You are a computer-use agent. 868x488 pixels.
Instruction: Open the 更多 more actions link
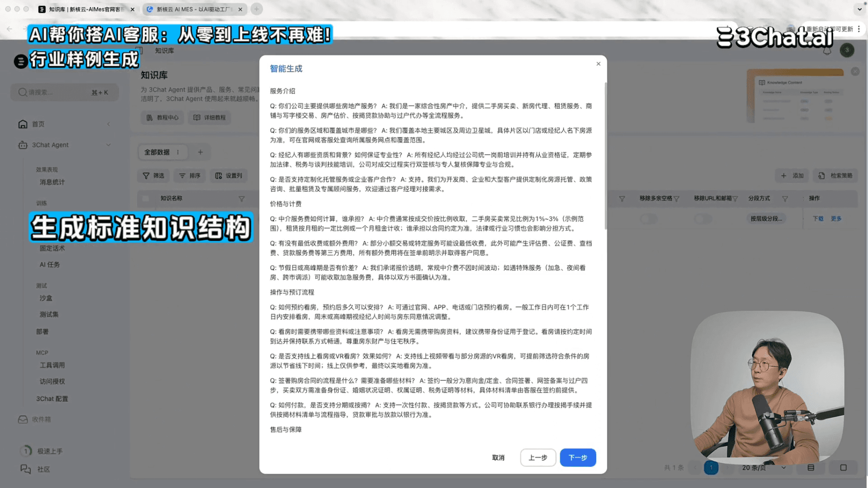pos(836,219)
